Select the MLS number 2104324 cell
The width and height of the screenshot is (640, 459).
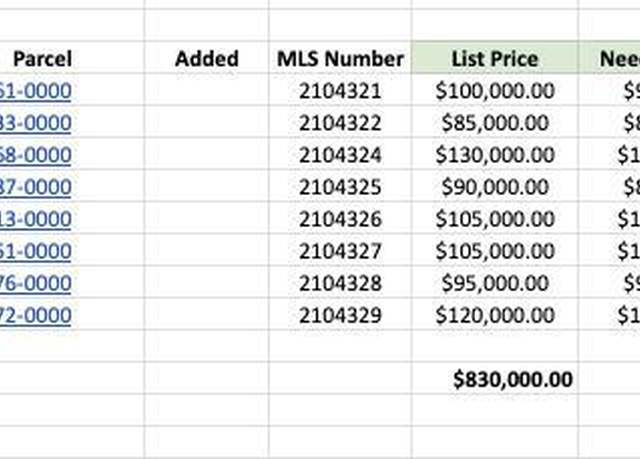pos(340,155)
